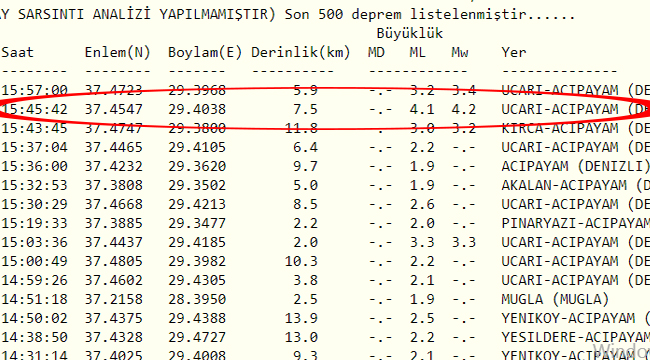Screen dimensions: 650x360
Task: Select the Büyüklük heading text
Action: [x=410, y=33]
